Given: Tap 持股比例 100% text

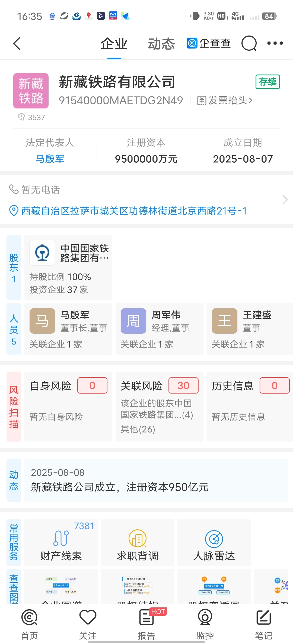Looking at the screenshot, I should pos(60,277).
